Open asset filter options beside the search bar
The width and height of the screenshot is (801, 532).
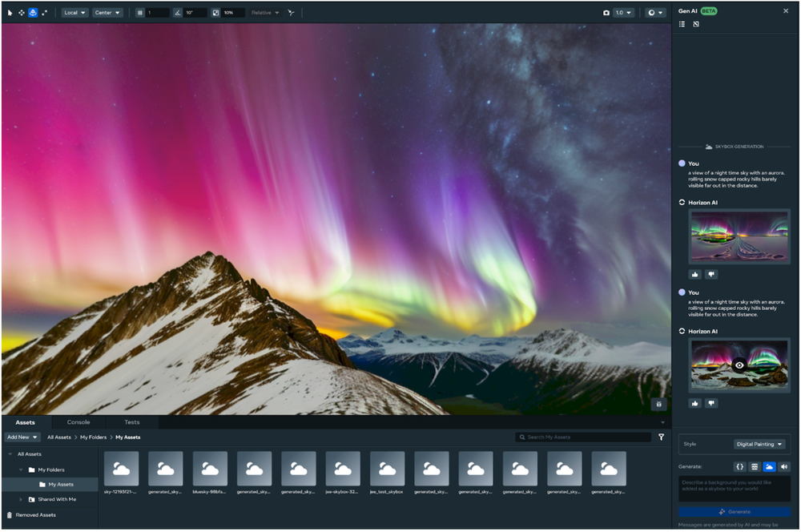(662, 437)
